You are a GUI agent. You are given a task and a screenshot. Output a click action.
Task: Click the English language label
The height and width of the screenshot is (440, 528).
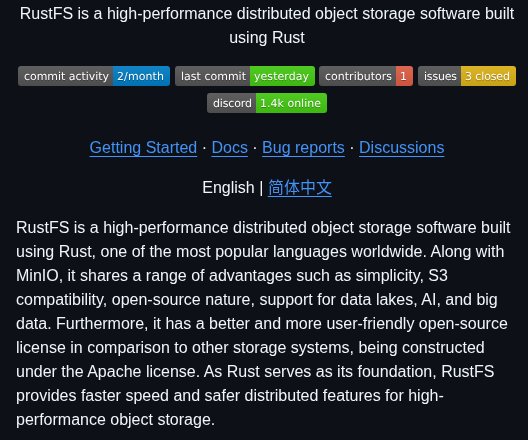click(228, 188)
